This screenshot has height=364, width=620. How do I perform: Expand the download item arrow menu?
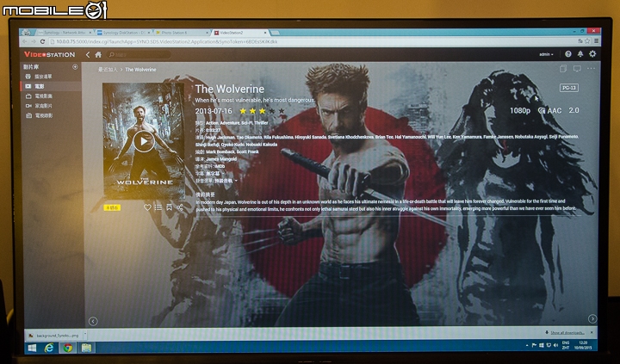85,335
